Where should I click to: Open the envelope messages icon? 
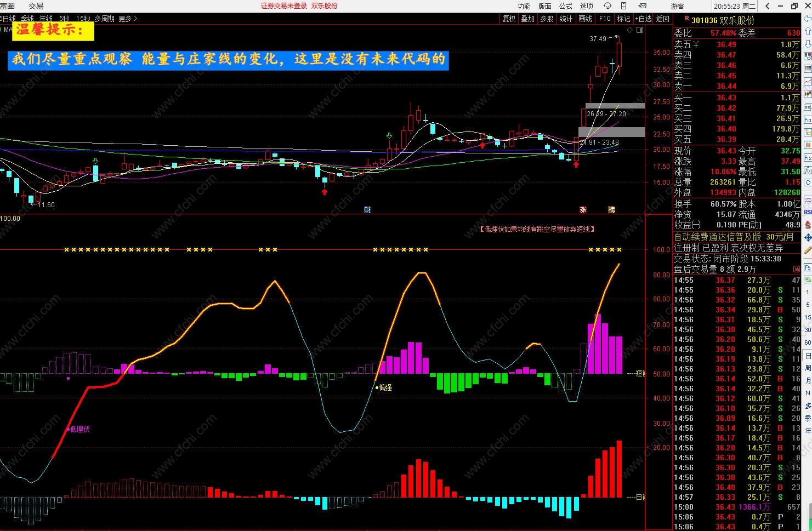tap(643, 6)
